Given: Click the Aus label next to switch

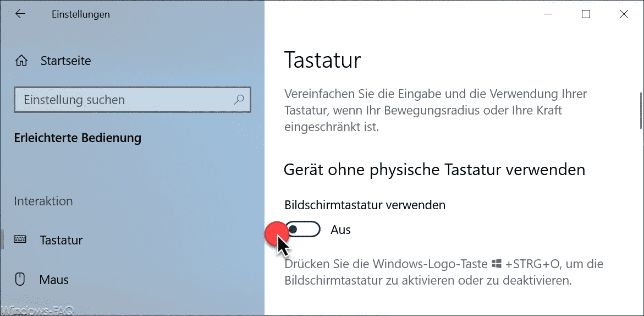Looking at the screenshot, I should [x=340, y=230].
